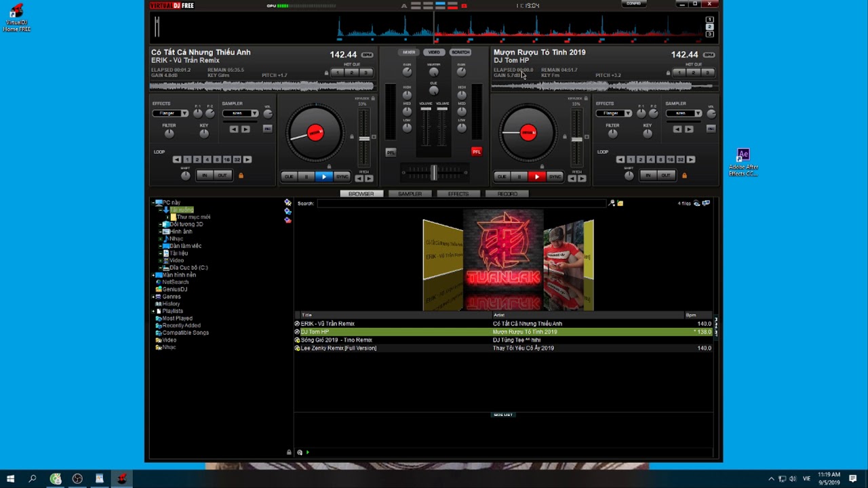
Task: Double loop with right deck loop forward-arrow
Action: [690, 159]
